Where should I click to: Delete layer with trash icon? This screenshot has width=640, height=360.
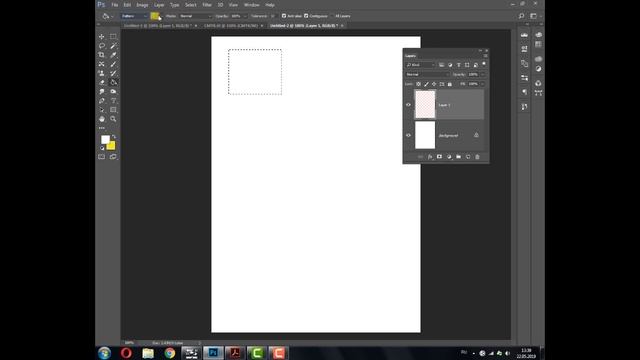tap(477, 157)
